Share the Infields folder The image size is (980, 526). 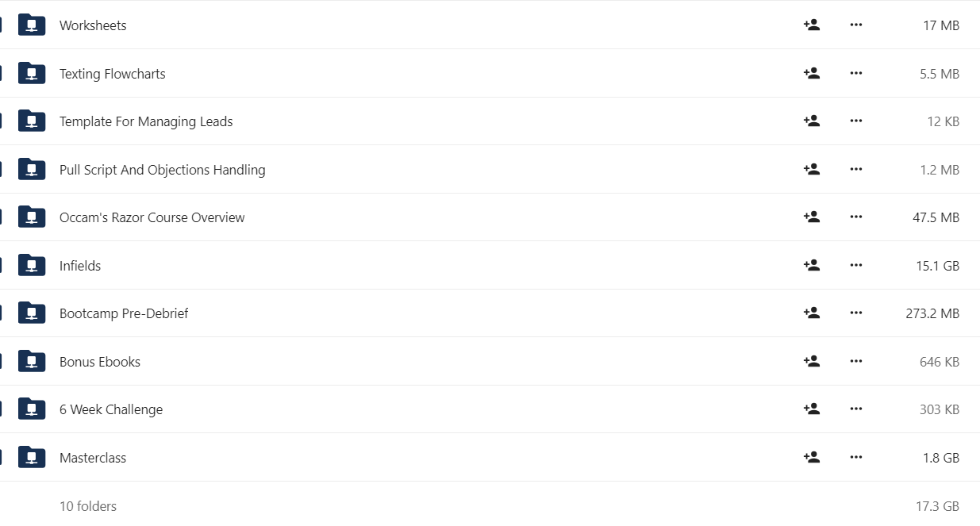click(x=811, y=265)
